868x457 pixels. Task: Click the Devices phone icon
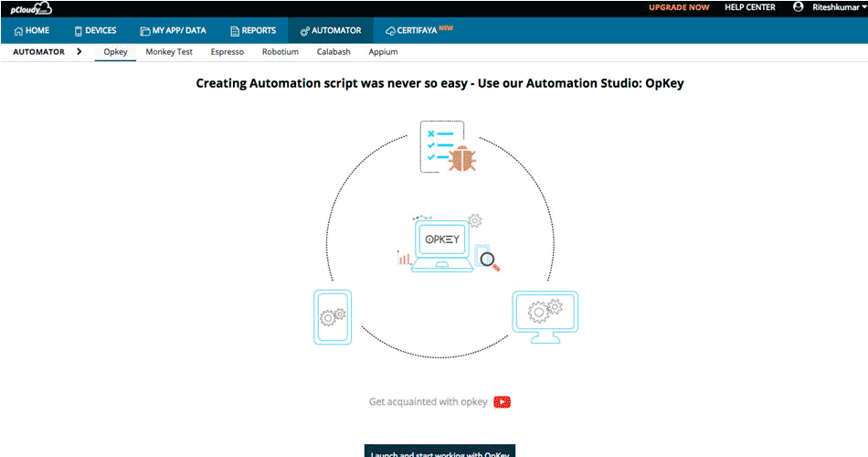pos(78,31)
